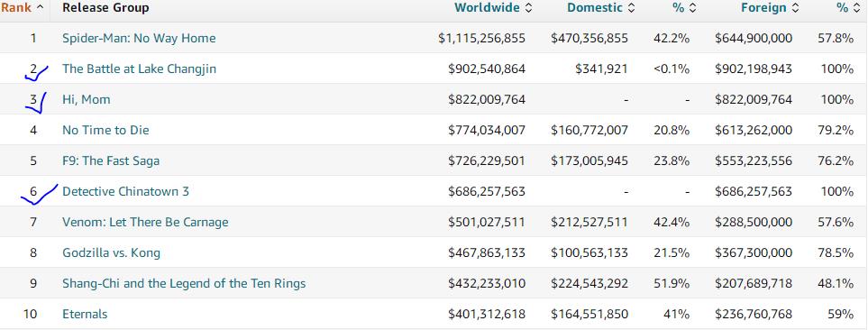
Task: Select the blue-checkmarked rank 6 cell
Action: [33, 191]
